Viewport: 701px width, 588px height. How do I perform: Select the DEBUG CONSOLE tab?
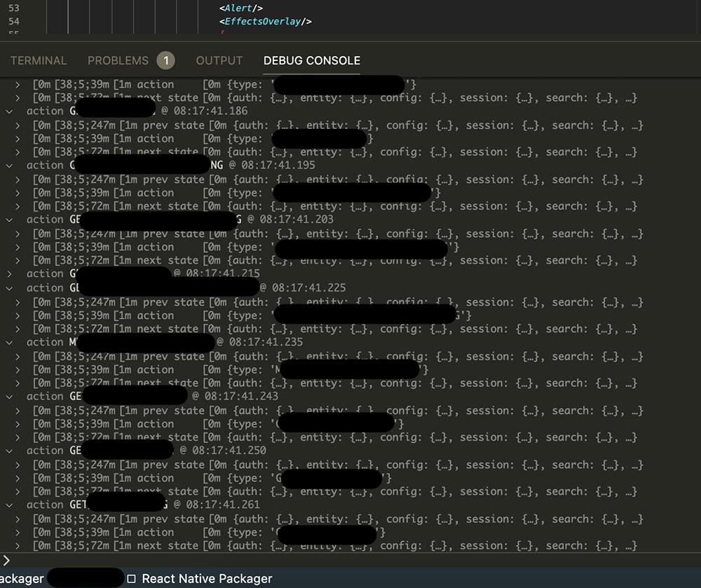click(312, 60)
